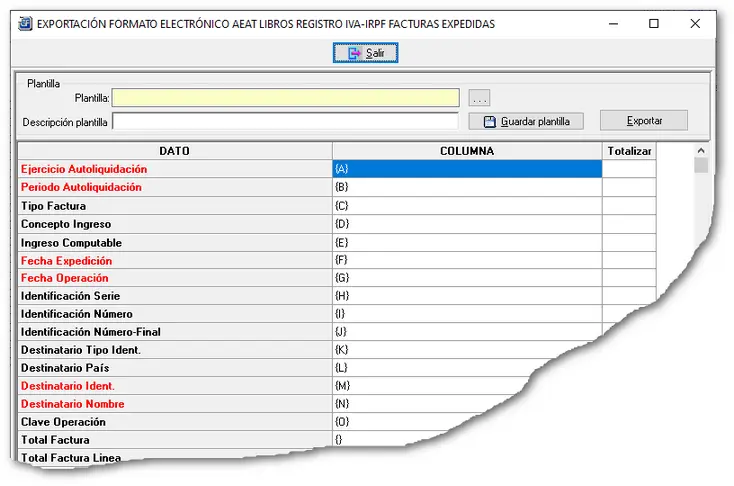Image resolution: width=734 pixels, height=486 pixels.
Task: Toggle Totalizar cell for Periodo Autoliquidación
Action: pos(629,187)
